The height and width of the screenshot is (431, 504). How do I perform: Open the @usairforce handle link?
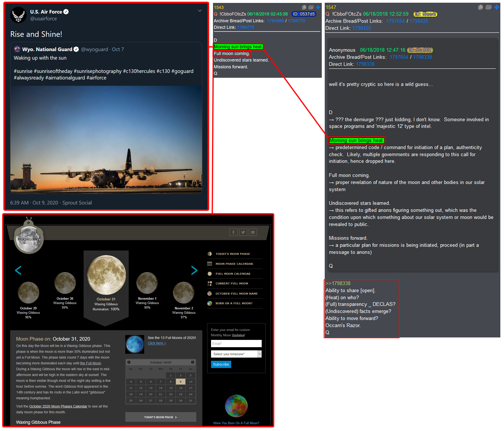(x=43, y=18)
